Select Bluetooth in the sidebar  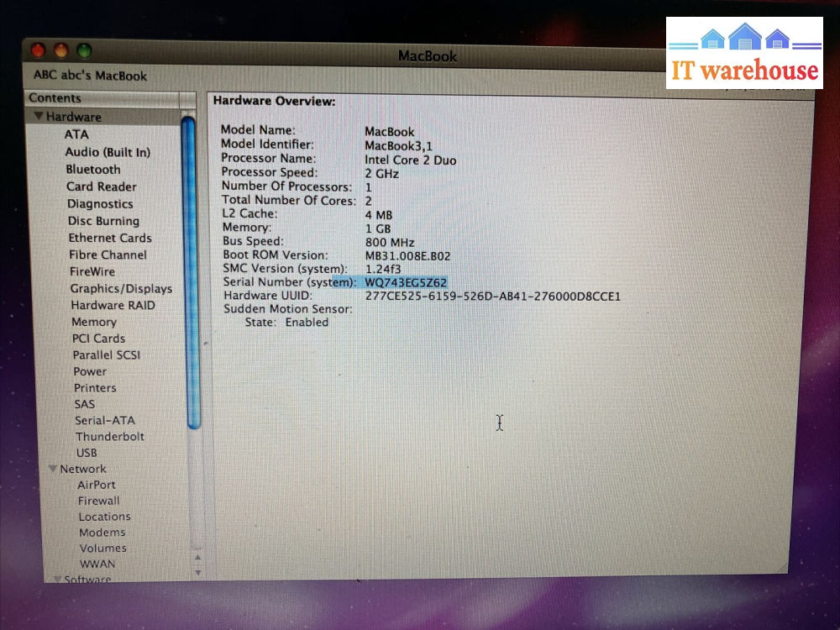[x=93, y=169]
